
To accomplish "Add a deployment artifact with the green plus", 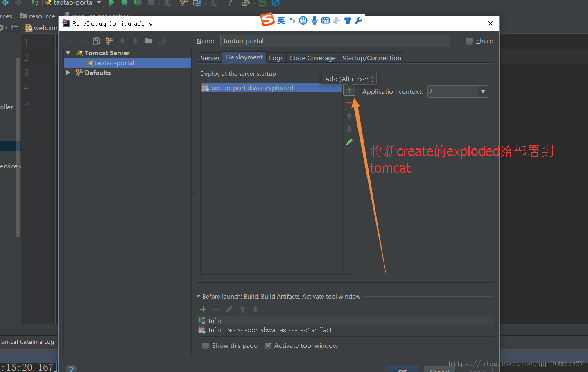I will point(349,90).
